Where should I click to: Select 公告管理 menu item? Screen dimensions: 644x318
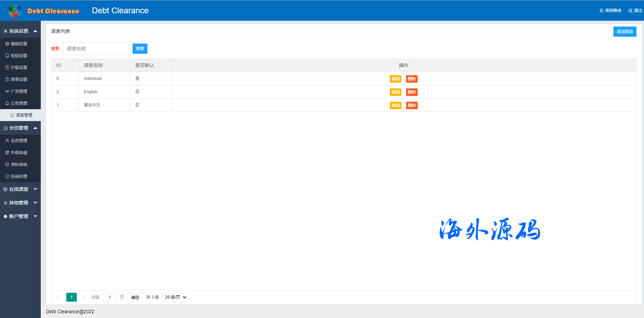[x=19, y=103]
